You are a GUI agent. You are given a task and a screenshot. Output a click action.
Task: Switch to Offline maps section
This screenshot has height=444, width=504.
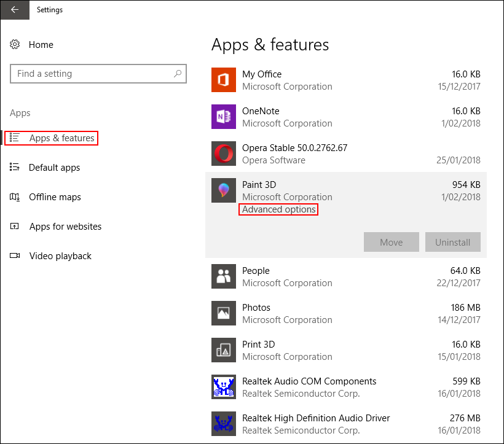pos(55,197)
